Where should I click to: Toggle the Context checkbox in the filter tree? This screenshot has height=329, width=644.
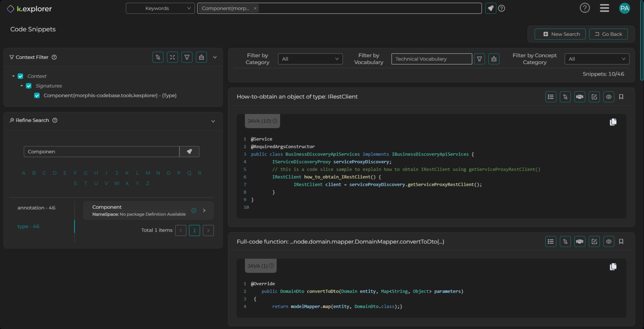(20, 76)
